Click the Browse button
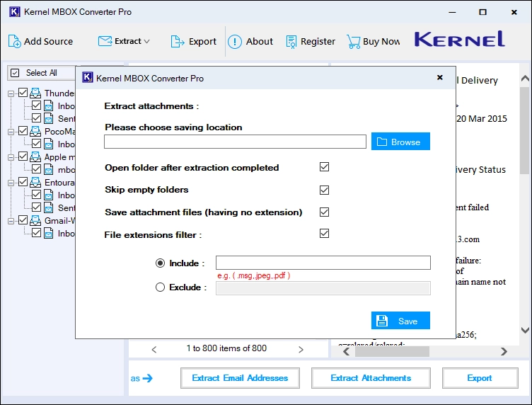532x405 pixels. [x=400, y=142]
